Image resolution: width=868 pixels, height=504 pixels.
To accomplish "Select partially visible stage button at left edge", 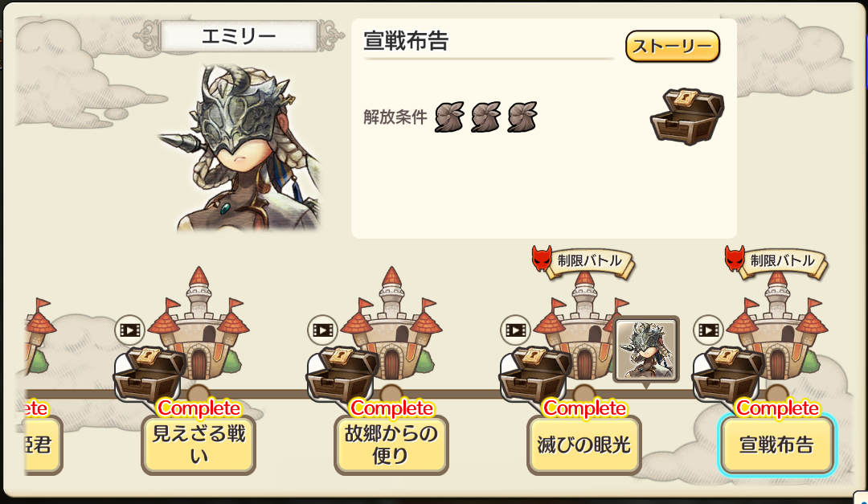I will point(43,445).
